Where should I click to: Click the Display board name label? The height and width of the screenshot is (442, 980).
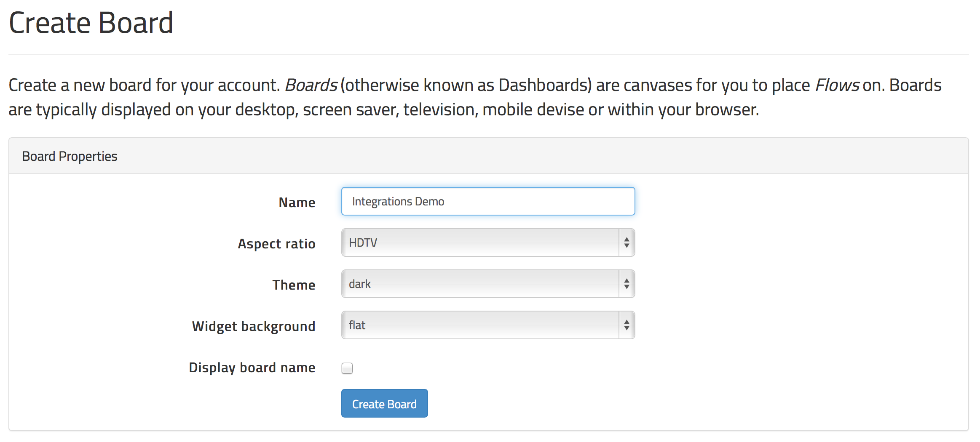252,367
